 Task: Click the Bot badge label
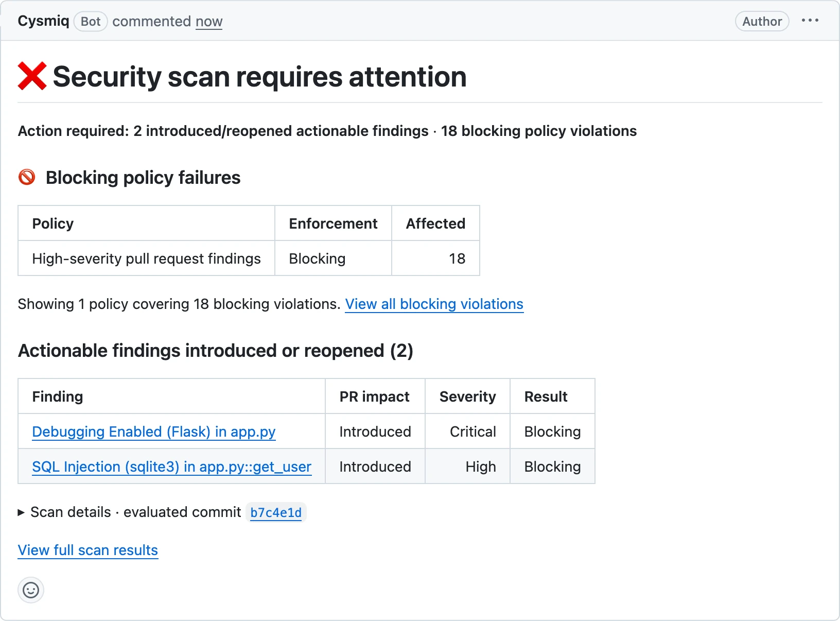(x=91, y=22)
